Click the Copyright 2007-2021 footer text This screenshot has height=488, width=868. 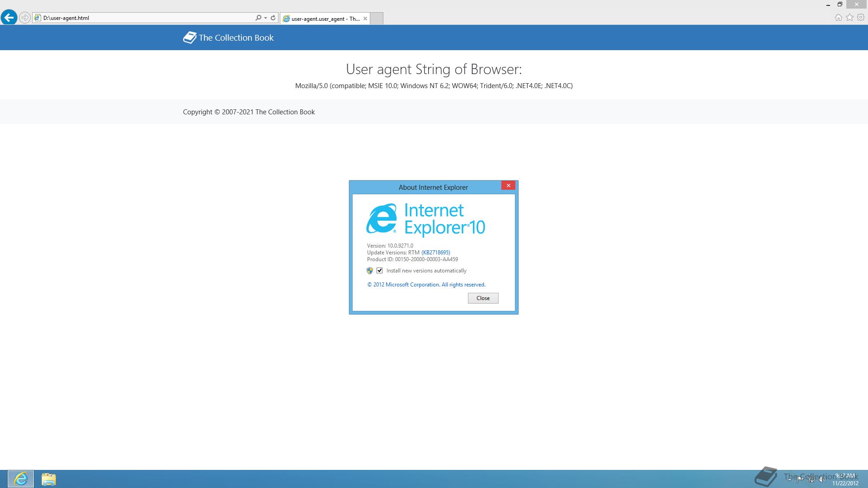(249, 112)
